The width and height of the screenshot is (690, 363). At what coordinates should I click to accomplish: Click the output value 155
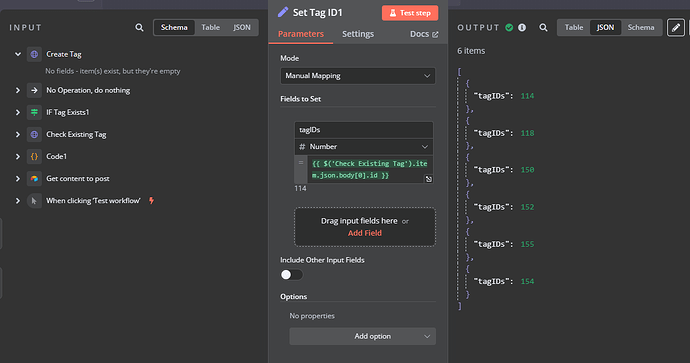pyautogui.click(x=527, y=244)
